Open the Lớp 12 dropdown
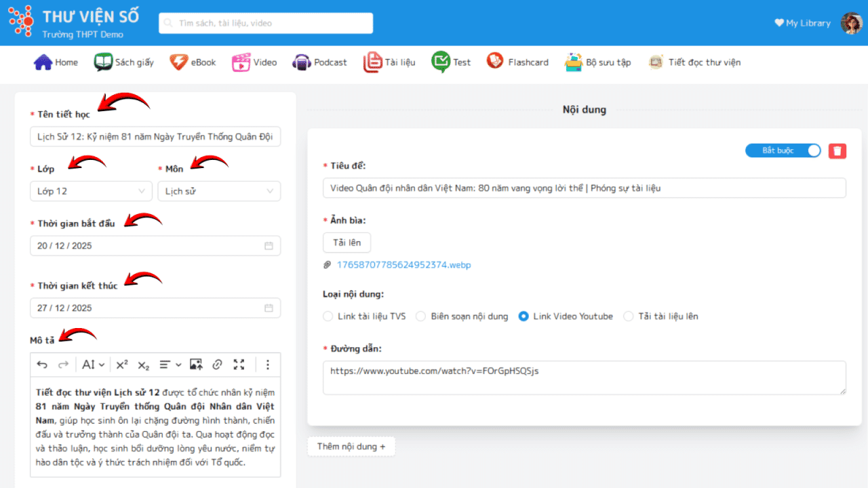Screen dimensions: 868x488 (91, 191)
